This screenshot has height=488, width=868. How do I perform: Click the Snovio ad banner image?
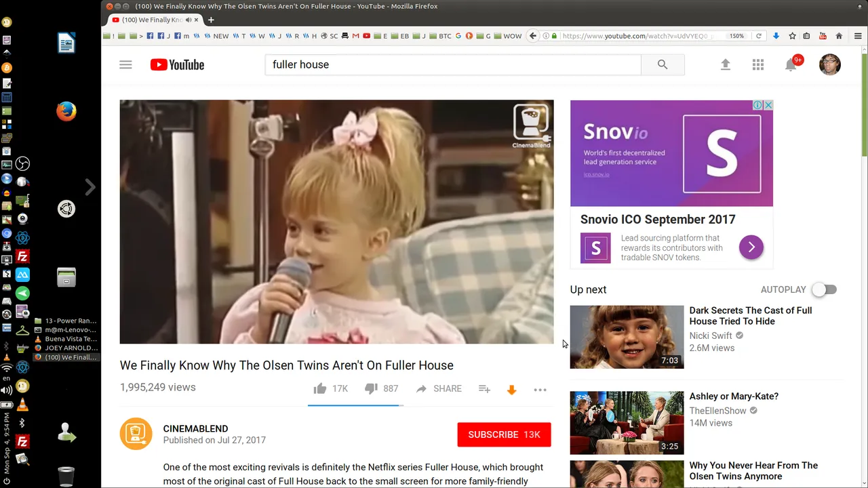671,153
